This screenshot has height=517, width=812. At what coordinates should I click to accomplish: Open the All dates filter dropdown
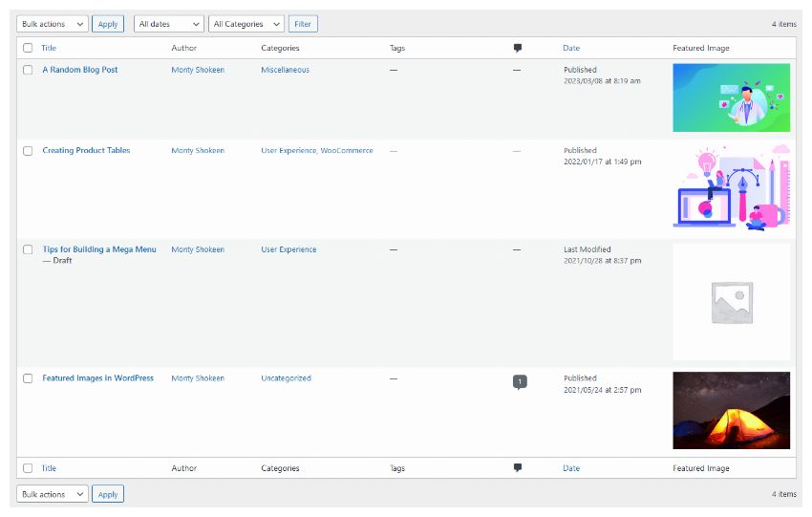tap(169, 24)
